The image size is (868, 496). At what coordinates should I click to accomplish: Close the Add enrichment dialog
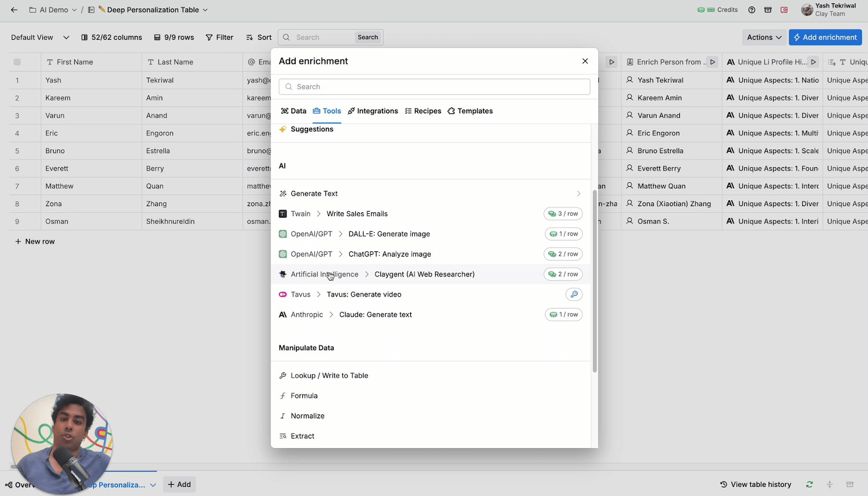coord(585,61)
